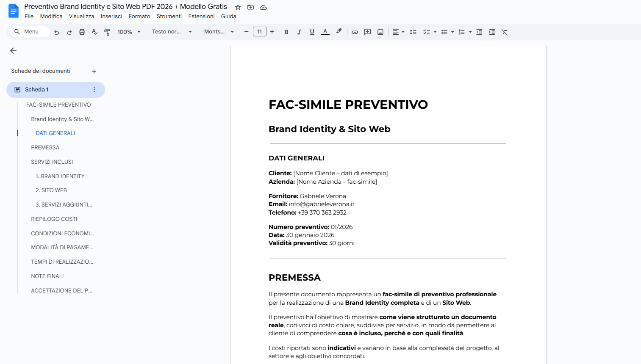The image size is (641, 364).
Task: Jump to RIEPILOGO COSTI in outline
Action: [x=54, y=219]
